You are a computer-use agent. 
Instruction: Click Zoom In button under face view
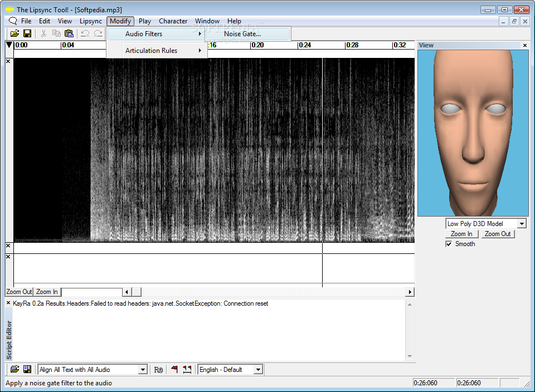coord(461,234)
